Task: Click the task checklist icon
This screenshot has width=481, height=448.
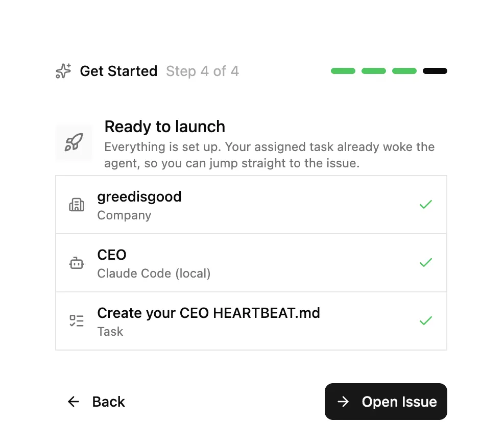Action: (77, 321)
